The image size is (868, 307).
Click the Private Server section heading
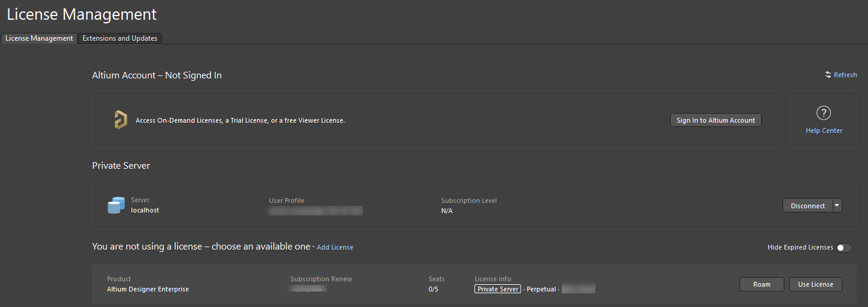tap(121, 166)
